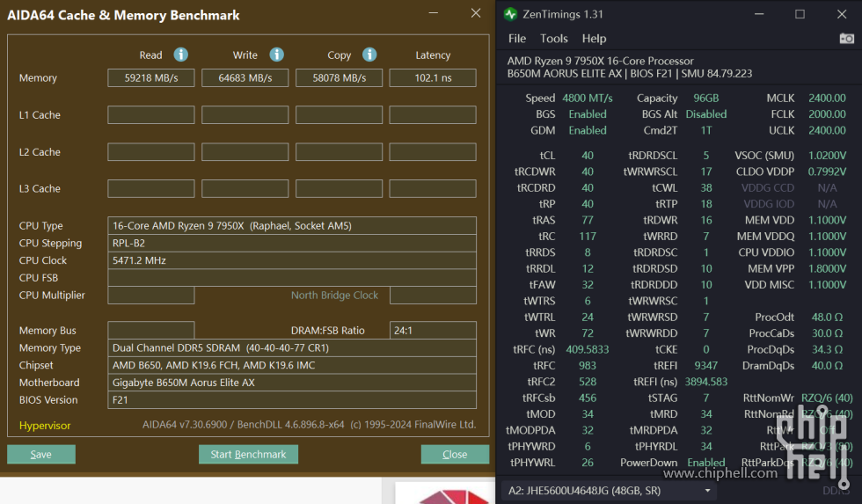Click the BIOS Version F21 field
This screenshot has height=504, width=862.
coord(292,400)
